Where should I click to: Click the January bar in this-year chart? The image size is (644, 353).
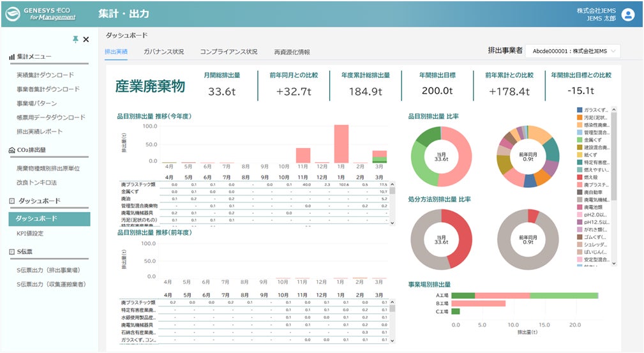click(341, 144)
